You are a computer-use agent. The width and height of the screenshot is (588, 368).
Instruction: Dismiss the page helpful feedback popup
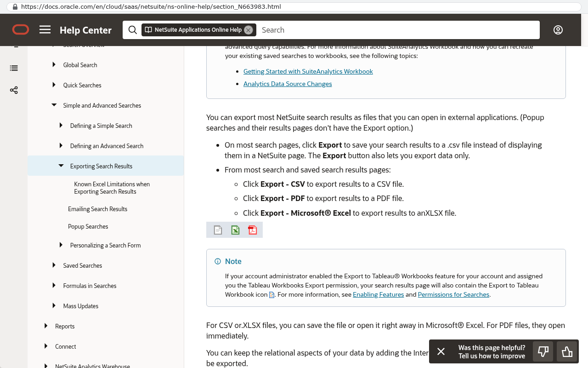point(441,352)
